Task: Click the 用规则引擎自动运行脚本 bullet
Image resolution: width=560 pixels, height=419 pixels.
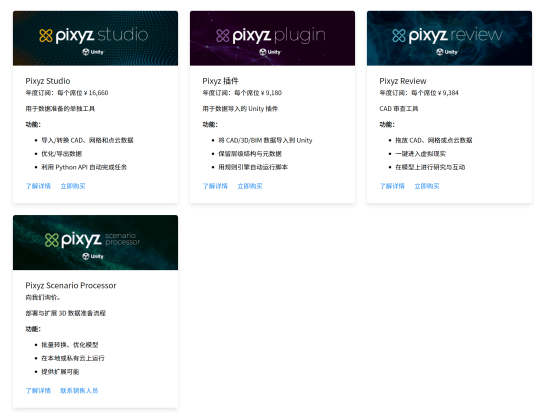Action: [x=253, y=167]
